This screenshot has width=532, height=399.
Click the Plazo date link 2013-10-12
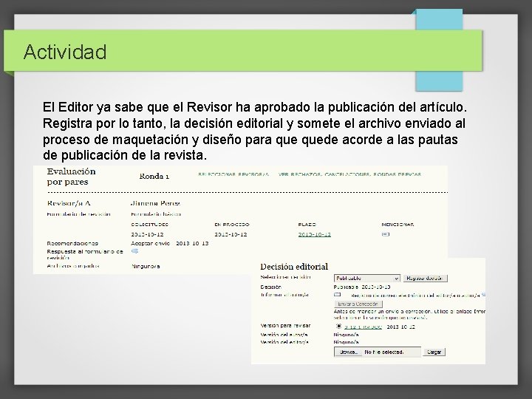click(315, 234)
